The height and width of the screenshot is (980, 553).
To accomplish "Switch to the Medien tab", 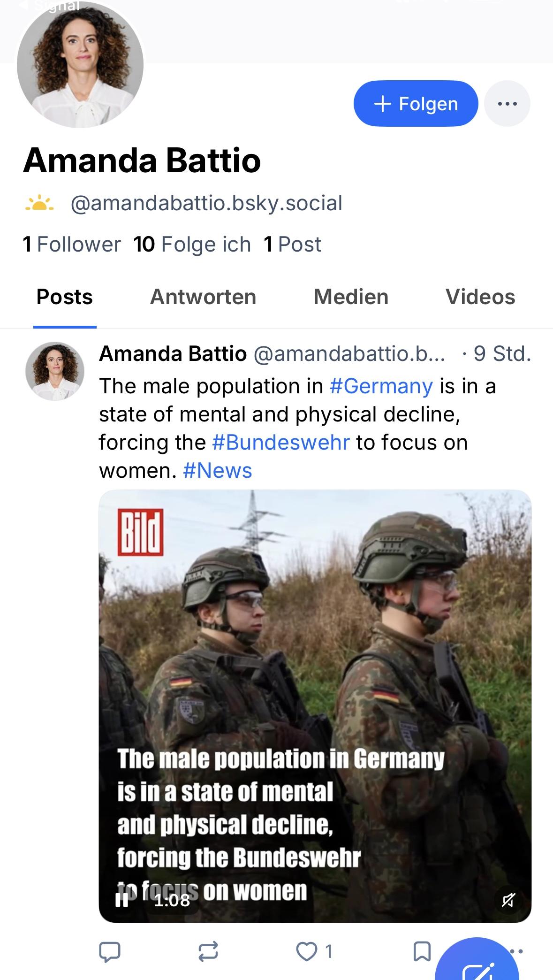I will [351, 297].
